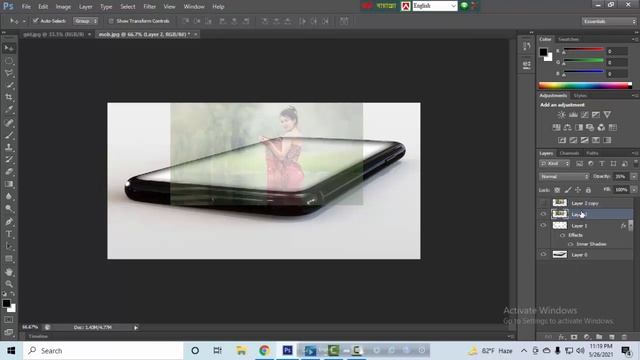The image size is (640, 360).
Task: Select the Eyedropper tool
Action: coord(9,110)
